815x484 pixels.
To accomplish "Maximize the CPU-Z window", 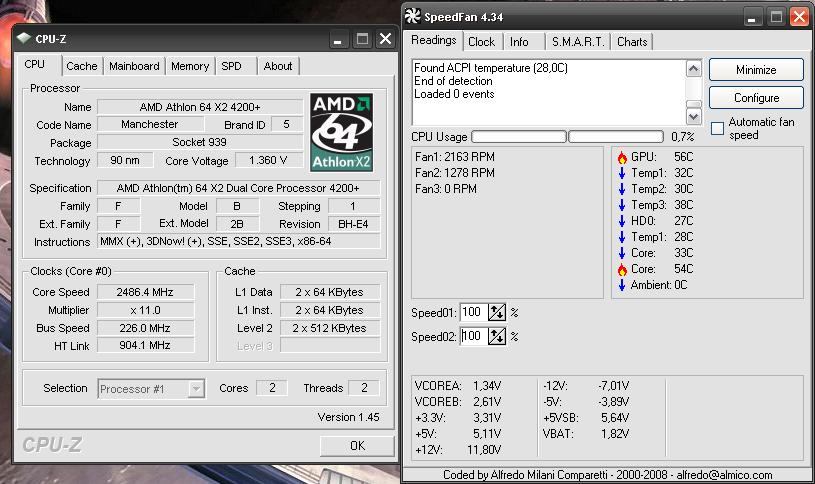I will (x=362, y=39).
